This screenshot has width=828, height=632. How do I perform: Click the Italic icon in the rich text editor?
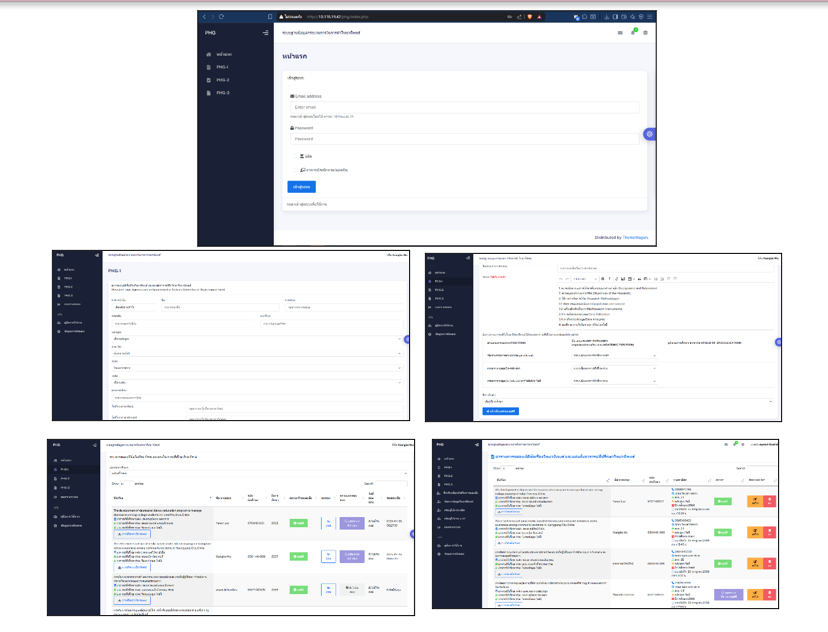point(609,278)
